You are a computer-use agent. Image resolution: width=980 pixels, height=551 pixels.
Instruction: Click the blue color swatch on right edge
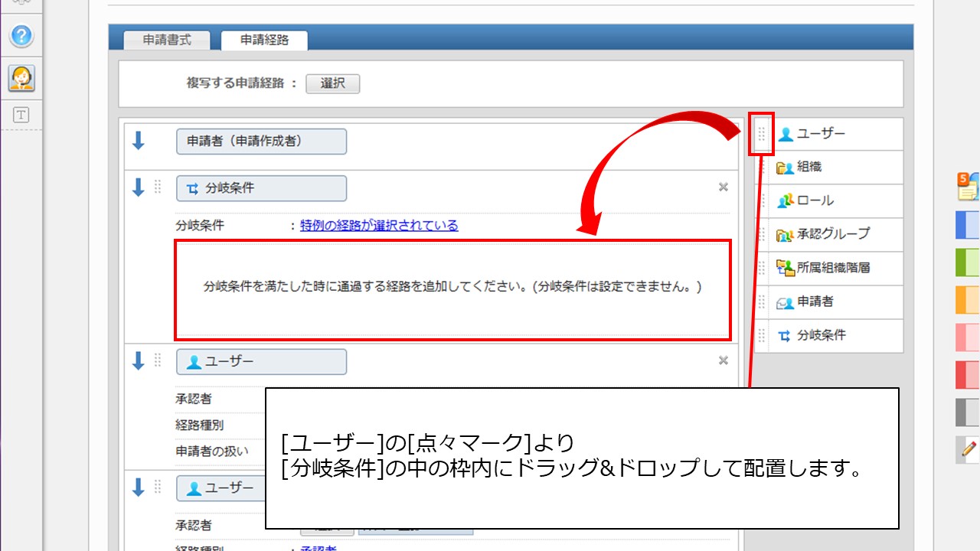[968, 226]
